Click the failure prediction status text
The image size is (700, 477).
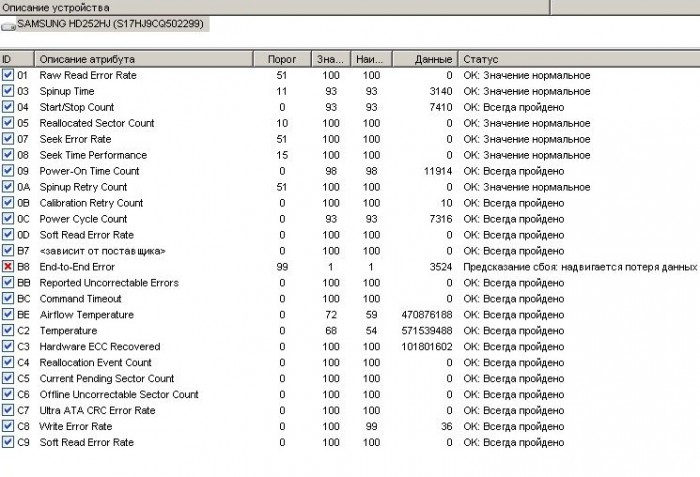pos(578,267)
